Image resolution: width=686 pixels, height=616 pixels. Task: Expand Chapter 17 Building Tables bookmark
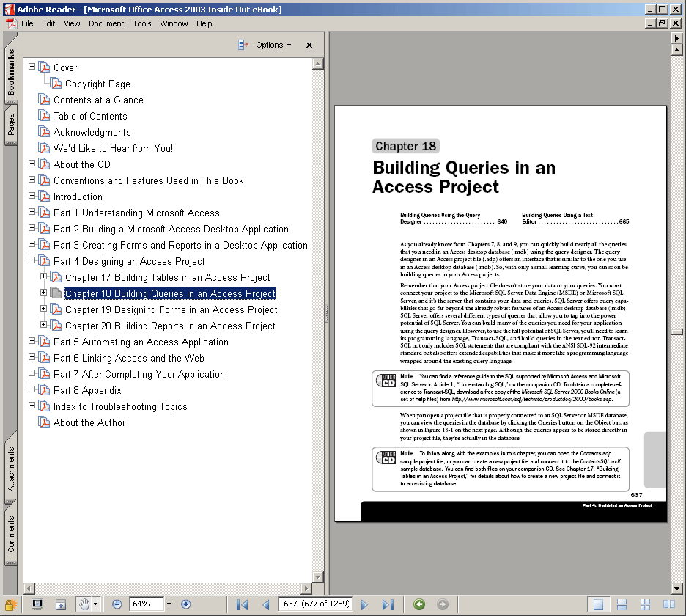click(x=44, y=276)
